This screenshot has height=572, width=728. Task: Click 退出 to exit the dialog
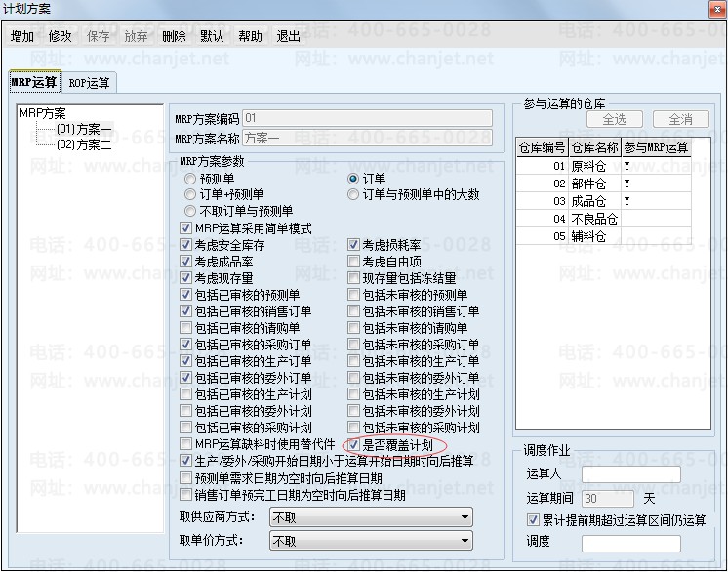288,36
